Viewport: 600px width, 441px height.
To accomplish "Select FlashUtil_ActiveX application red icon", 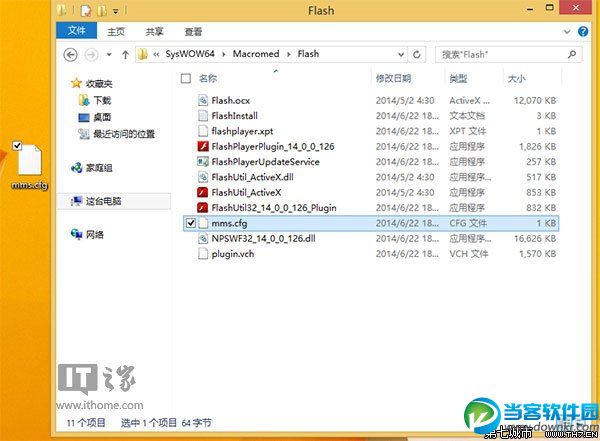I will [x=203, y=192].
